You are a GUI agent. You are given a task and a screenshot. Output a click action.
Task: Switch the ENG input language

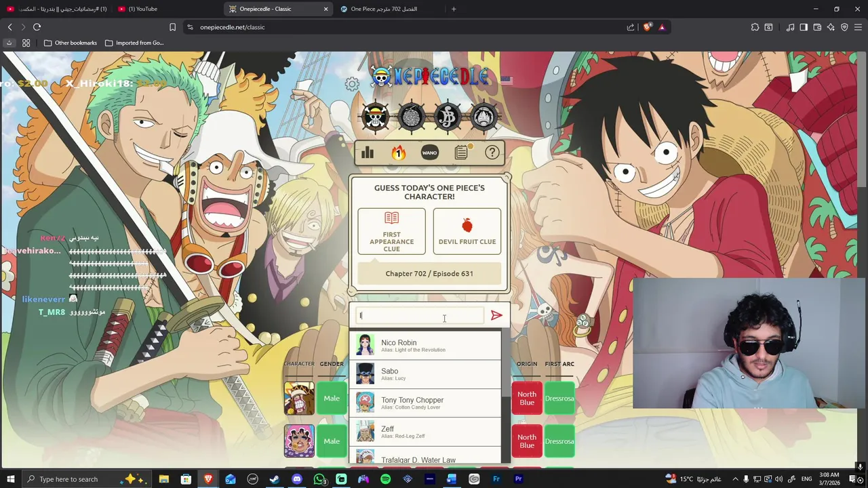(806, 479)
